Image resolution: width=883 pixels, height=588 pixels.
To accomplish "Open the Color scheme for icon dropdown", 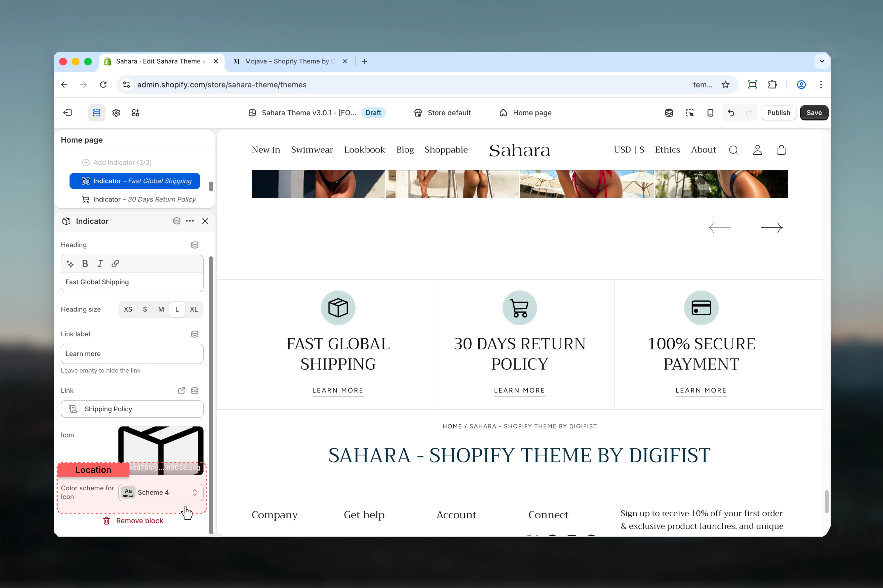I will (x=161, y=492).
